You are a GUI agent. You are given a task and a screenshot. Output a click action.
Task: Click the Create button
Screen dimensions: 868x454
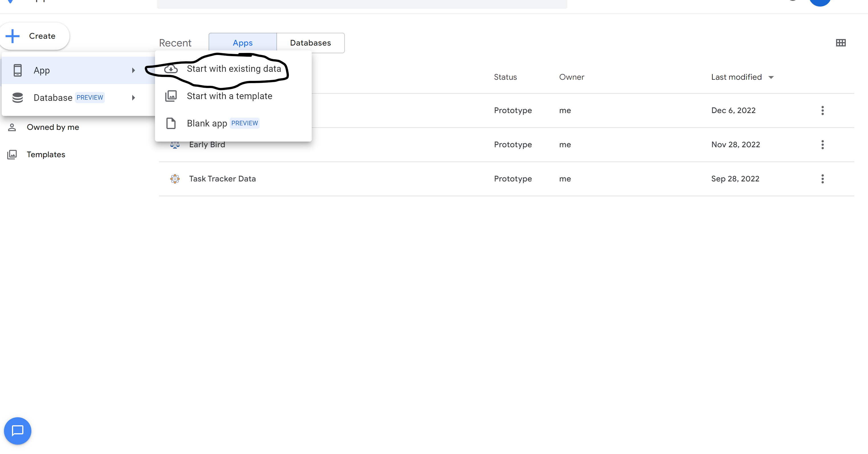(34, 36)
